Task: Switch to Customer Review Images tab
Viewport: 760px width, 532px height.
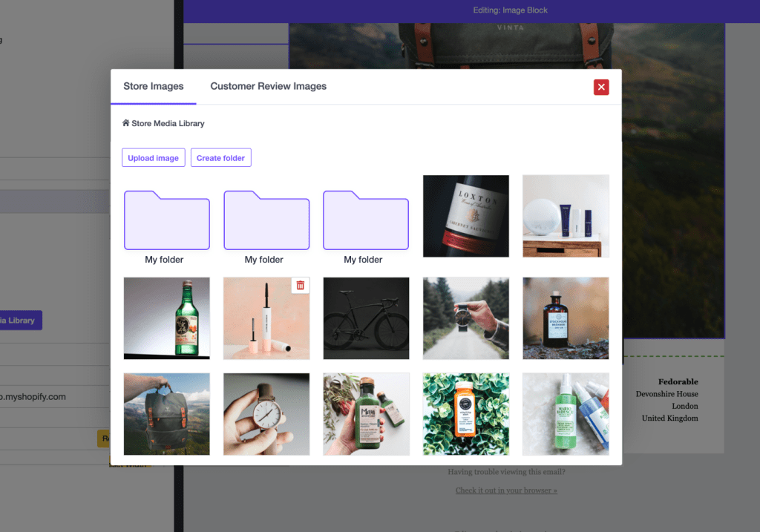Action: pos(268,86)
